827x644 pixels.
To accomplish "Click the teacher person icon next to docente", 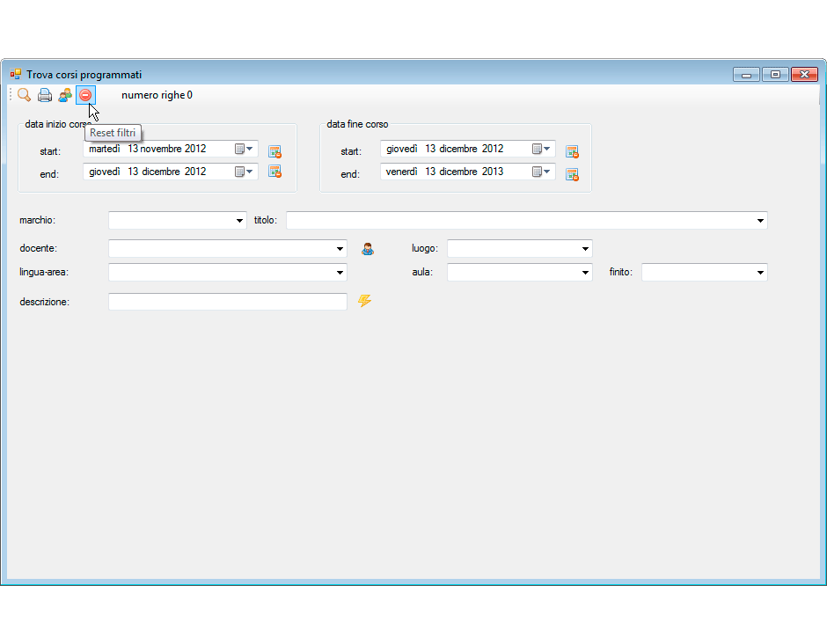I will pos(368,249).
